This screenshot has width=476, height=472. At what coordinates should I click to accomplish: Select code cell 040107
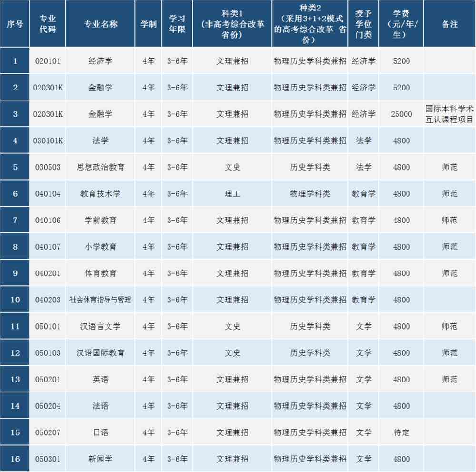47,247
